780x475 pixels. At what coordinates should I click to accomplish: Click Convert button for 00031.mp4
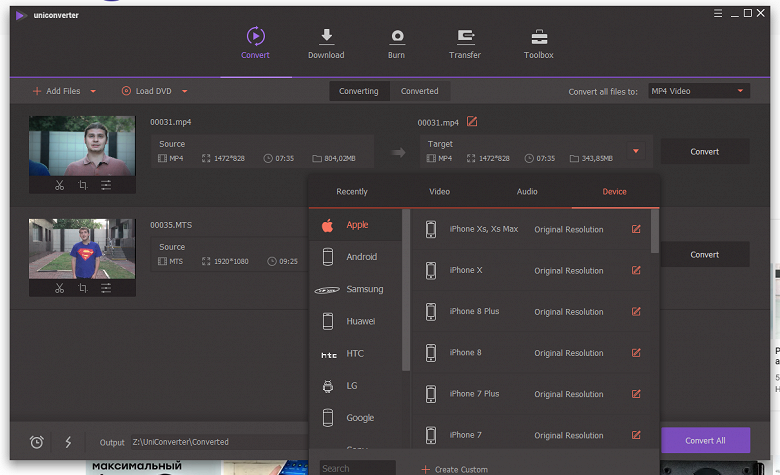click(x=705, y=152)
